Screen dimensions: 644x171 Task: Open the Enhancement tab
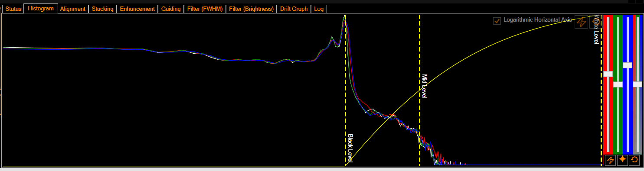(x=137, y=9)
